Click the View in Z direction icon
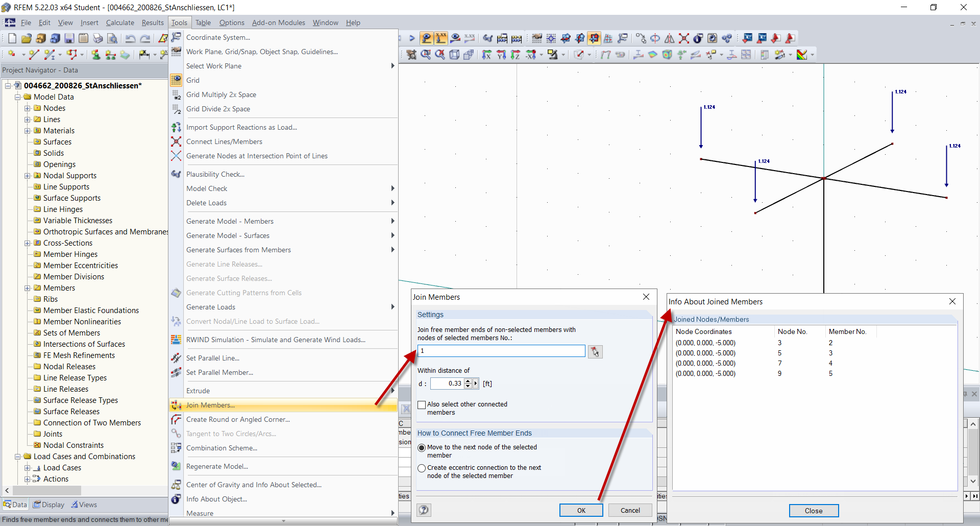 [516, 54]
